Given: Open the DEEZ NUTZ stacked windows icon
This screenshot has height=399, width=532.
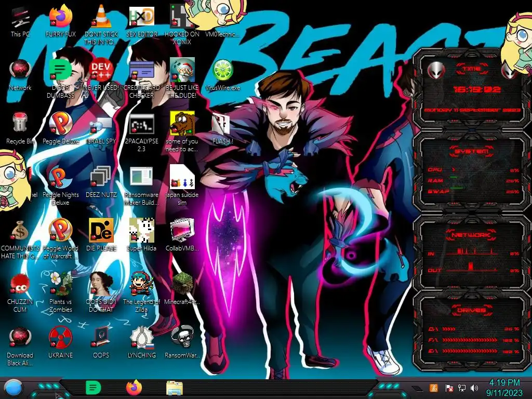Looking at the screenshot, I should 101,182.
